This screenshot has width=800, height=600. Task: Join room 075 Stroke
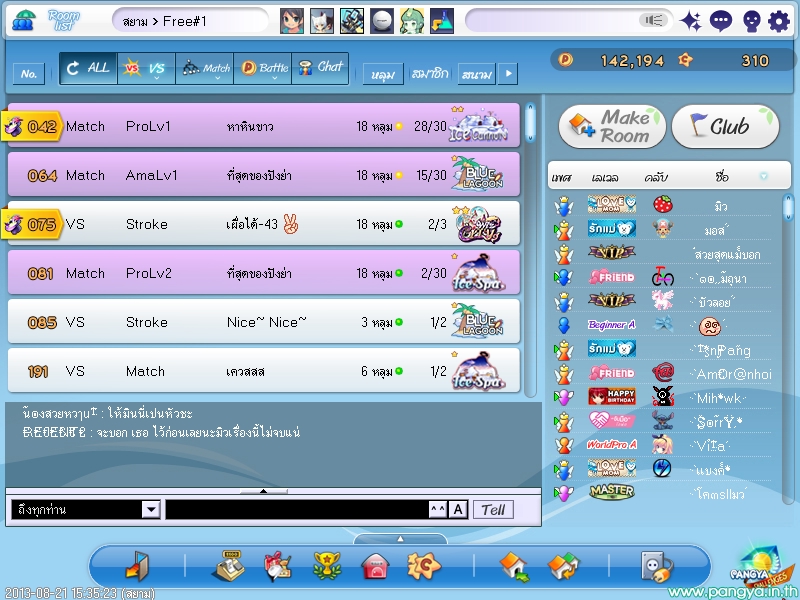tap(264, 223)
